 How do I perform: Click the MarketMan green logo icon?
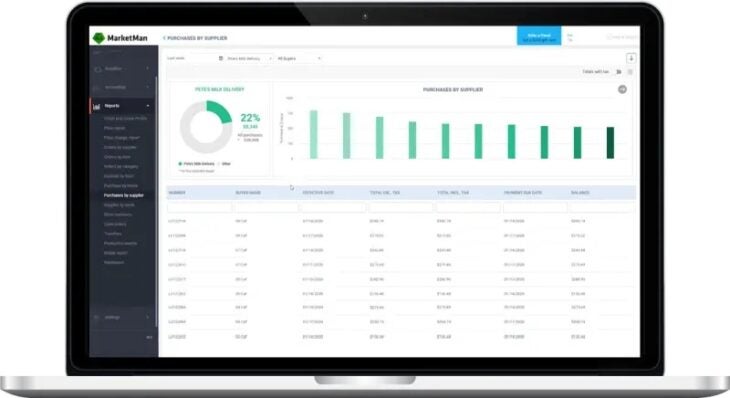(x=99, y=38)
